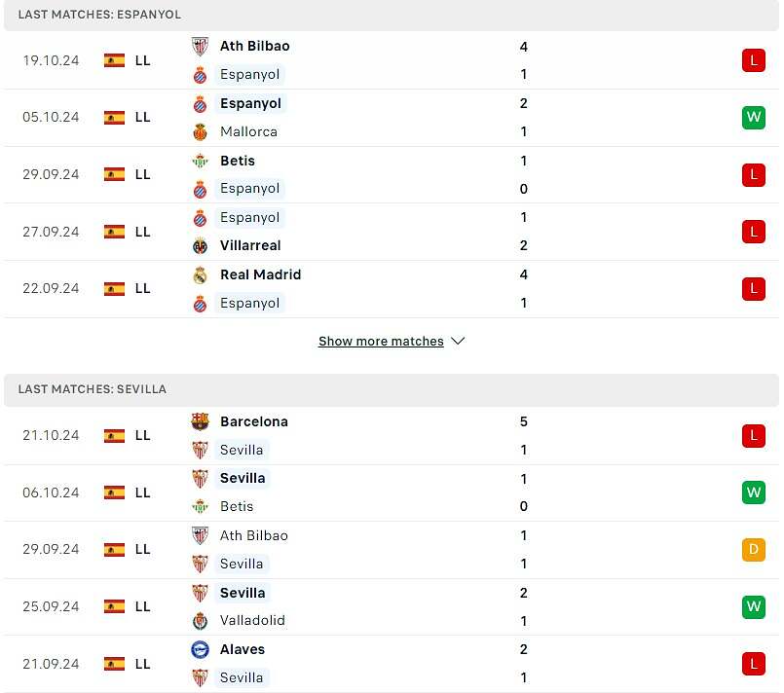Click the Ath Bilbao crest in 19.10.24 match
784x693 pixels.
200,46
